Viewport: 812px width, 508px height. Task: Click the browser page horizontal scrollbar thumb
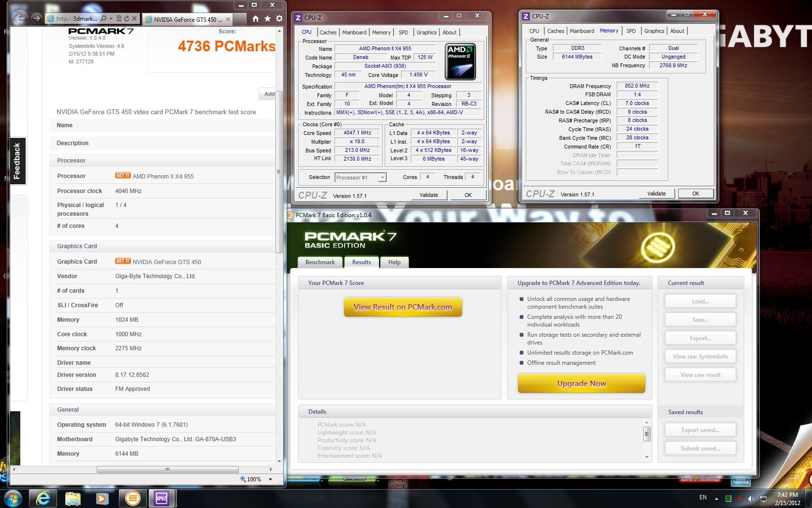(167, 469)
